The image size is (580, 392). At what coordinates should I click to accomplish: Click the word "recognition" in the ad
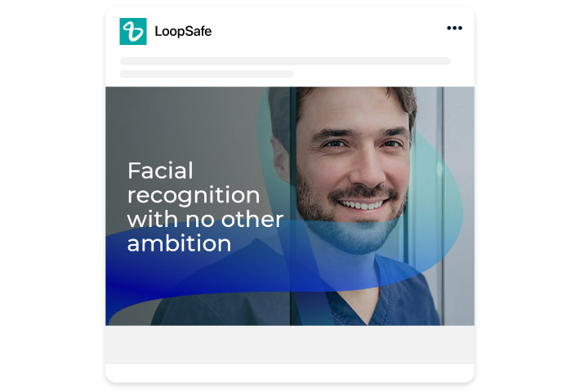[194, 195]
